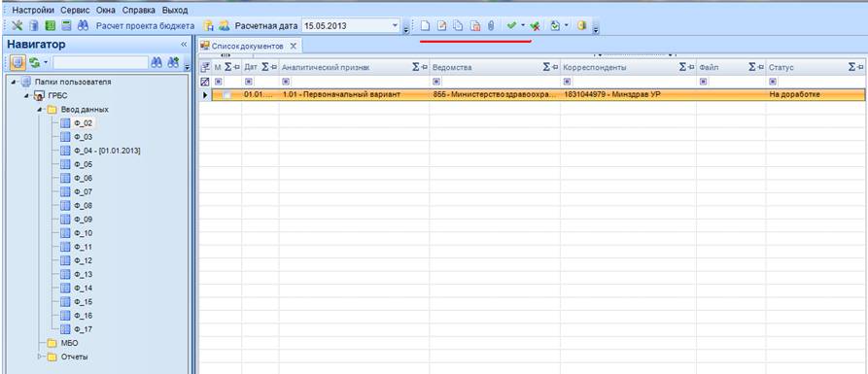Click the yellow icon at toolbar end
This screenshot has width=868, height=374.
pyautogui.click(x=581, y=25)
